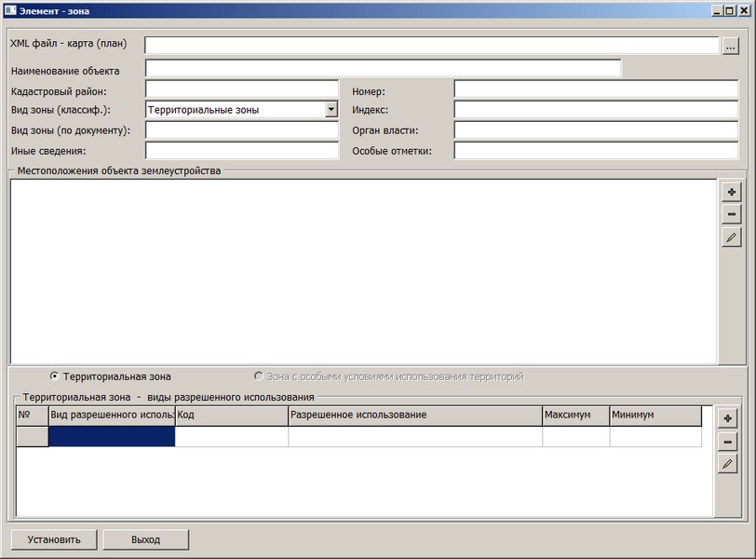Screen dimensions: 756x559
Task: Click the edit location pencil icon
Action: click(x=731, y=238)
